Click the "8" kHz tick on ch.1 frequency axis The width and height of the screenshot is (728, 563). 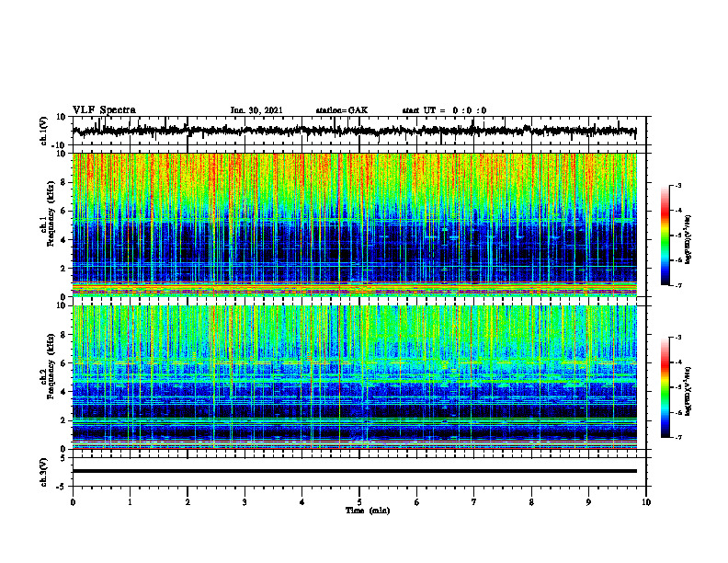tap(64, 182)
